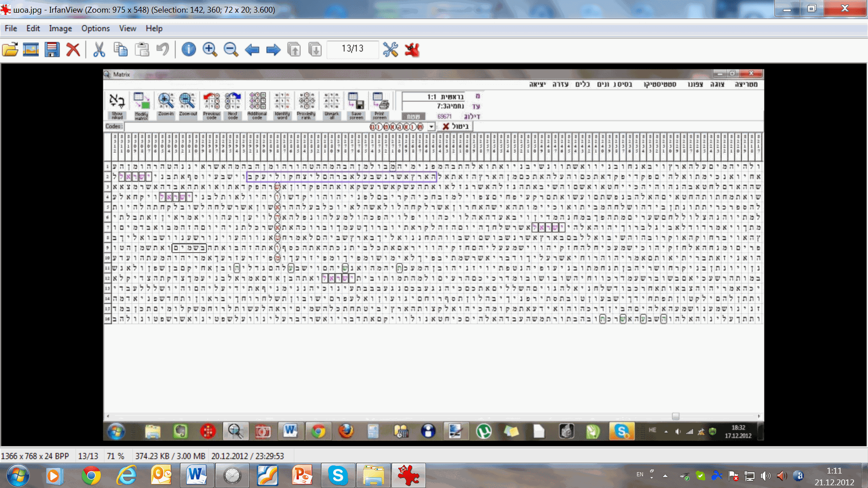
Task: Click the 13/13 image counter field
Action: 353,49
